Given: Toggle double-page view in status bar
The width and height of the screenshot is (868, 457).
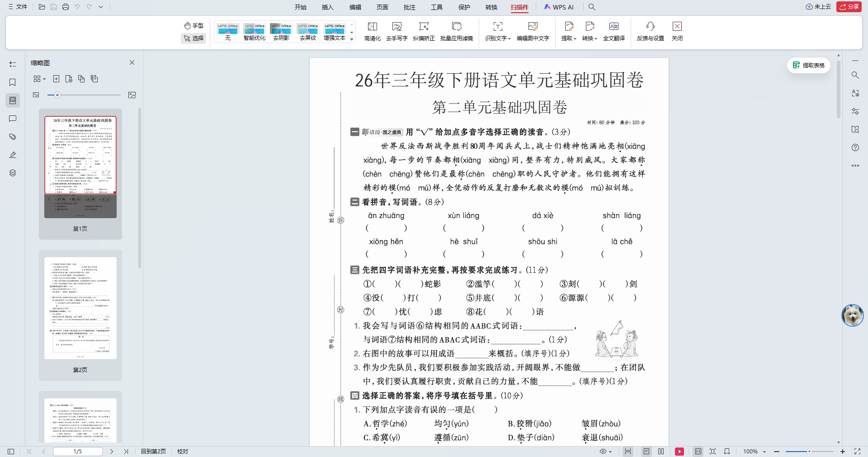Looking at the screenshot, I should pos(660,452).
